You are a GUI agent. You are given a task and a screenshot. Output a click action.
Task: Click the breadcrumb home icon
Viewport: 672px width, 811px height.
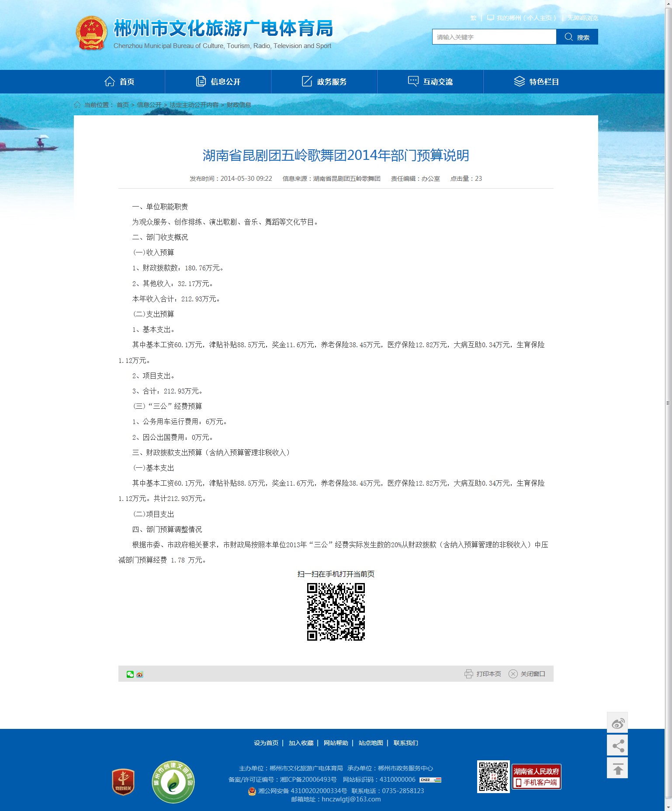[x=77, y=105]
